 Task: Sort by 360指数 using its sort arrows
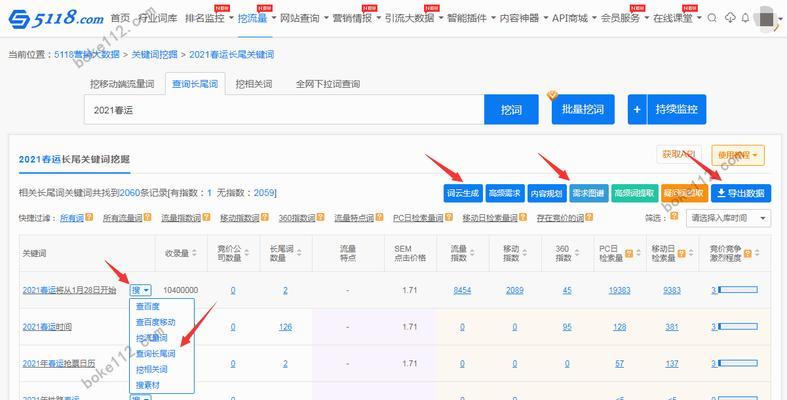click(577, 253)
